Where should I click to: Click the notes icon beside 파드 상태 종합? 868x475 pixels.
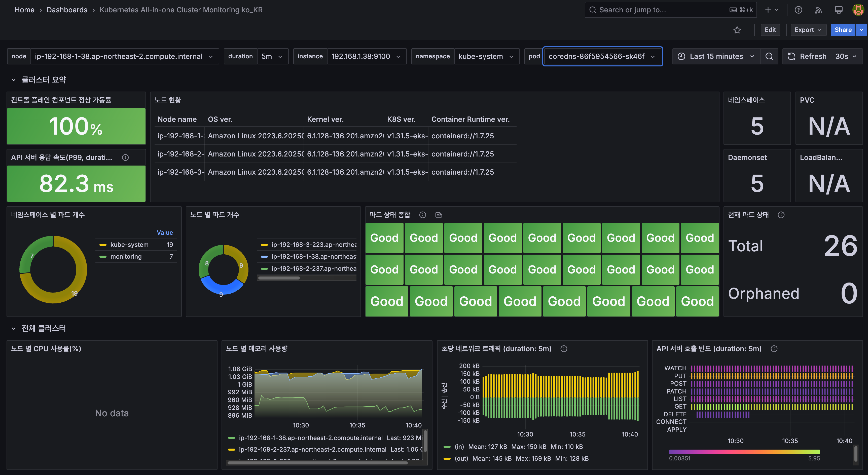438,215
